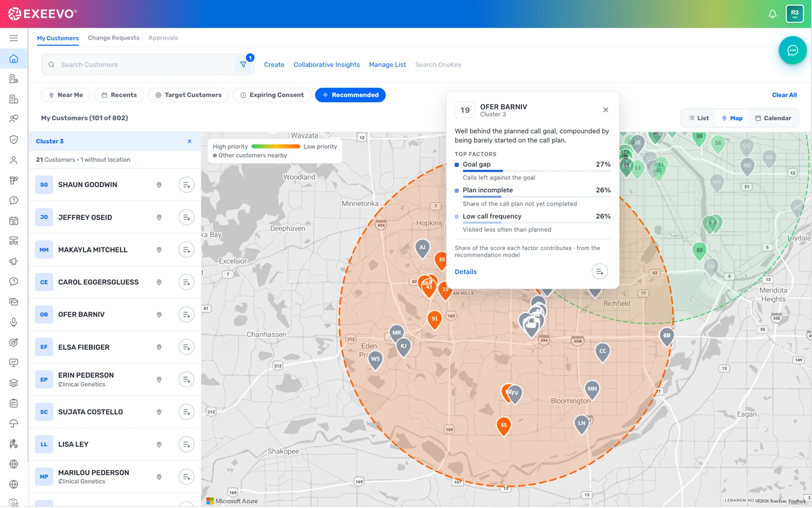Open the chat assistant bubble

[792, 50]
